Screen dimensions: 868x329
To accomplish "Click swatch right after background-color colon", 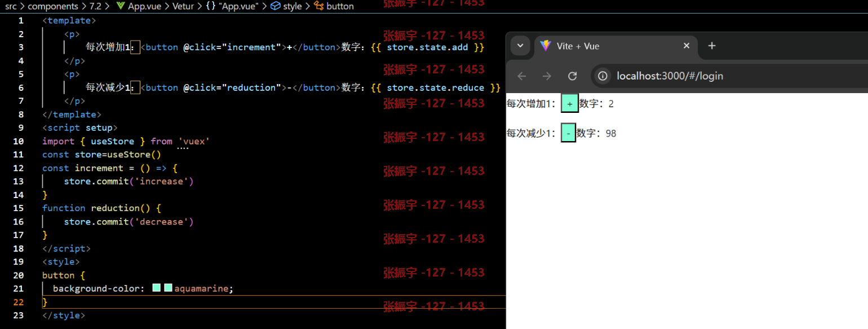I will pyautogui.click(x=157, y=288).
